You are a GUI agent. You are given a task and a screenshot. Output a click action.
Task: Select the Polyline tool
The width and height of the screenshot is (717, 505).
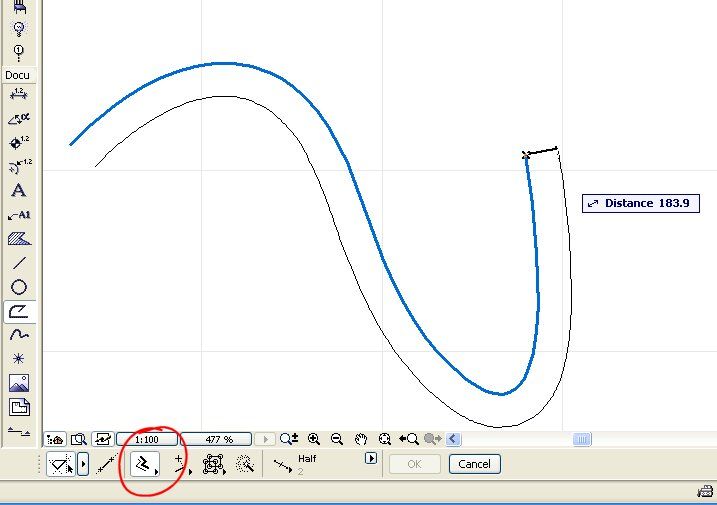pyautogui.click(x=19, y=312)
